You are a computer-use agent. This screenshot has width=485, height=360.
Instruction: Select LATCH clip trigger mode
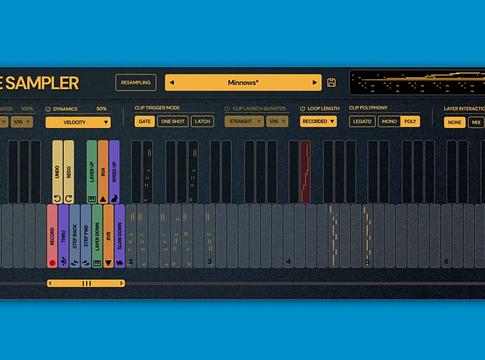202,121
